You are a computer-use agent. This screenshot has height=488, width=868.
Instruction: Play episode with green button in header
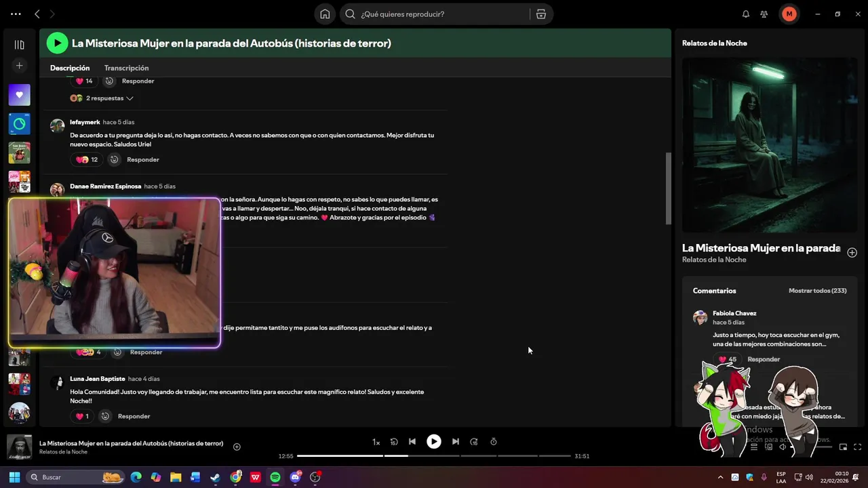tap(57, 43)
